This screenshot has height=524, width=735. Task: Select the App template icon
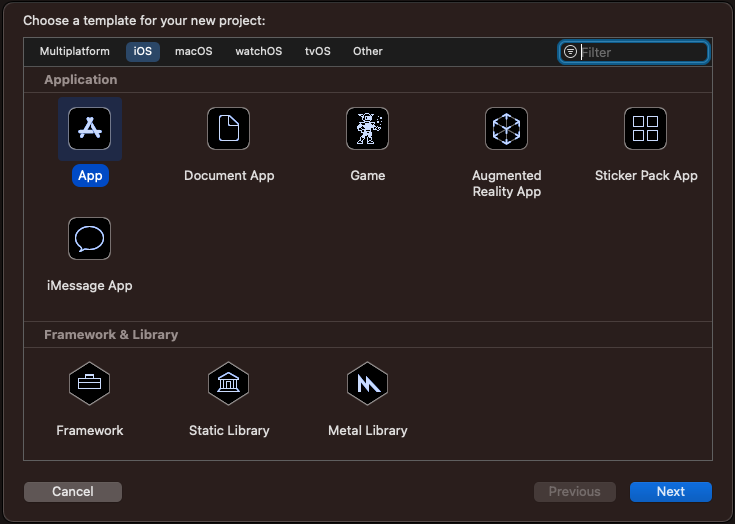[x=89, y=129]
